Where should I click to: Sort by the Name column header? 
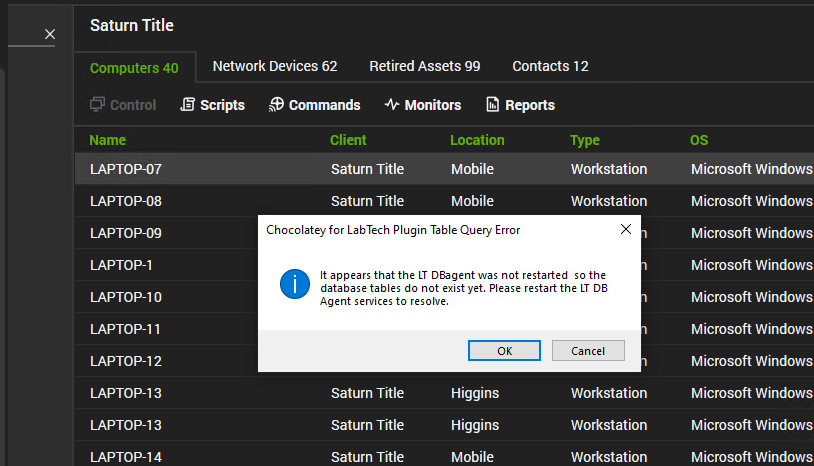pos(108,140)
